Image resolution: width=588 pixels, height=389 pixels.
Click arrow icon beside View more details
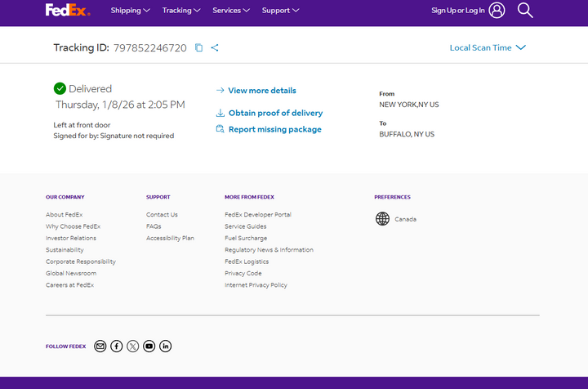pyautogui.click(x=220, y=90)
